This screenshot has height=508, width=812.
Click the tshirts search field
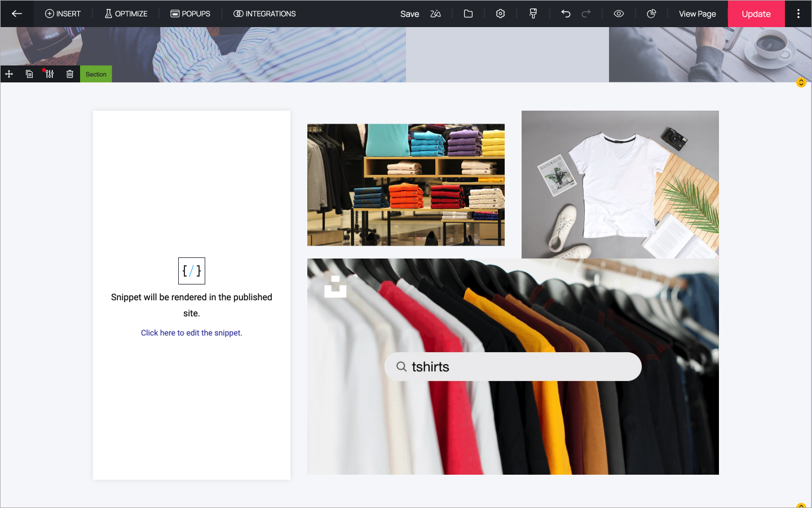(513, 367)
